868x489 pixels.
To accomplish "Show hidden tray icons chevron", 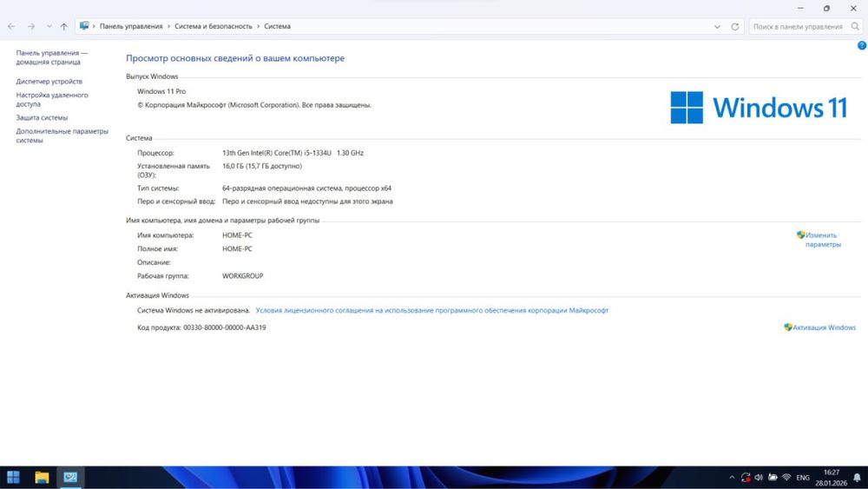I will coord(732,478).
